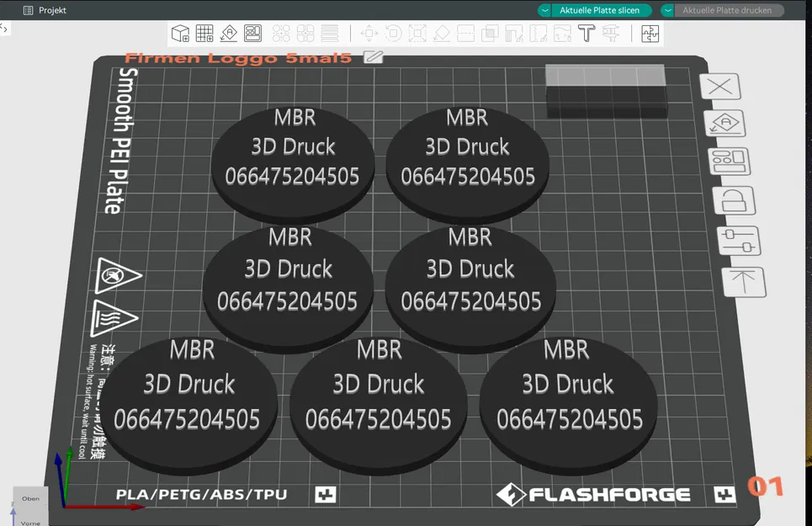Expand the collapsed left sidebar chevron

coord(4,28)
